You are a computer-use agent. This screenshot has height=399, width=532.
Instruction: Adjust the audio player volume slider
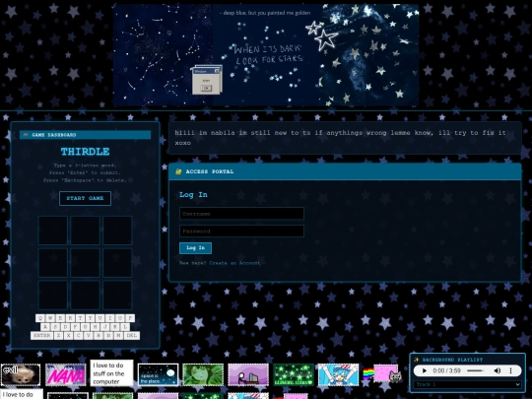pyautogui.click(x=476, y=370)
